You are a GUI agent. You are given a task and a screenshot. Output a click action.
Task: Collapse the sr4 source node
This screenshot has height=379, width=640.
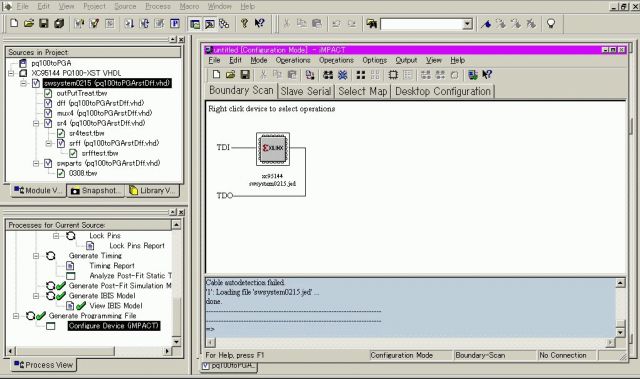(36, 123)
